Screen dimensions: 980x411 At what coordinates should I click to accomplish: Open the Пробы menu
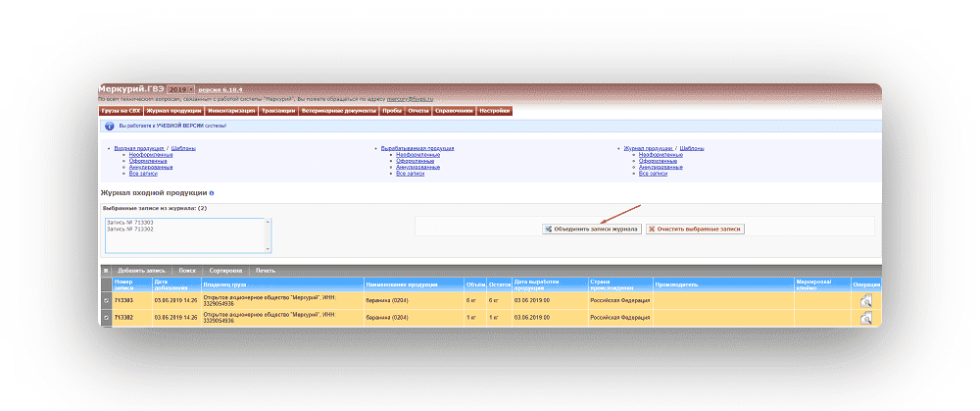[392, 111]
